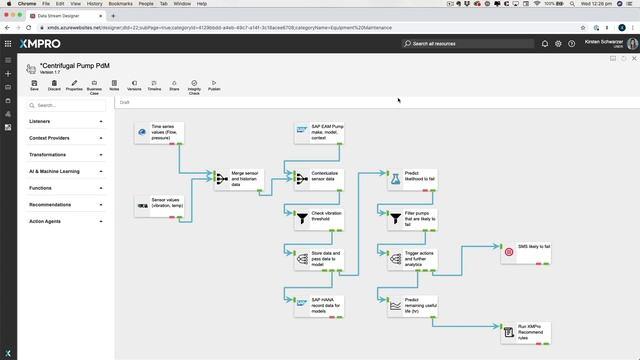Expand the Recommendations category
This screenshot has width=640, height=360.
coord(65,205)
